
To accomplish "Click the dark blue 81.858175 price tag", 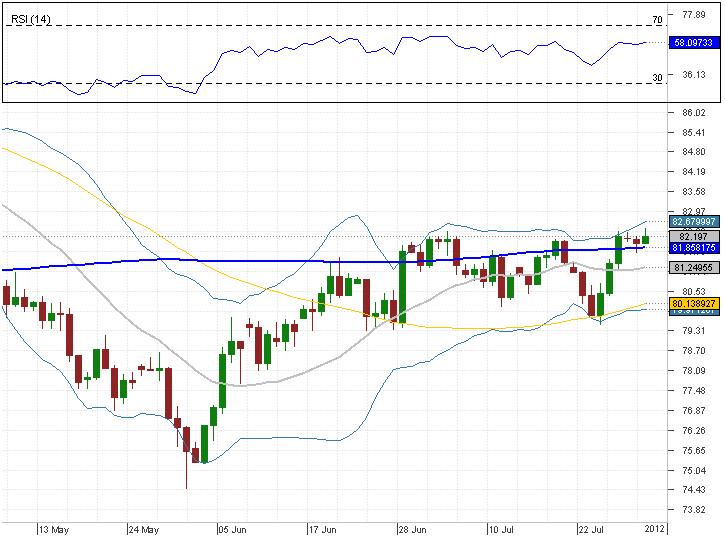I will (x=694, y=247).
